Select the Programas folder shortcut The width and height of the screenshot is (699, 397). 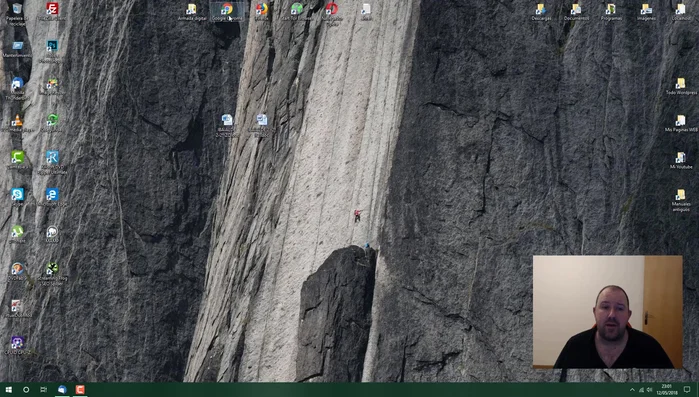(x=611, y=12)
